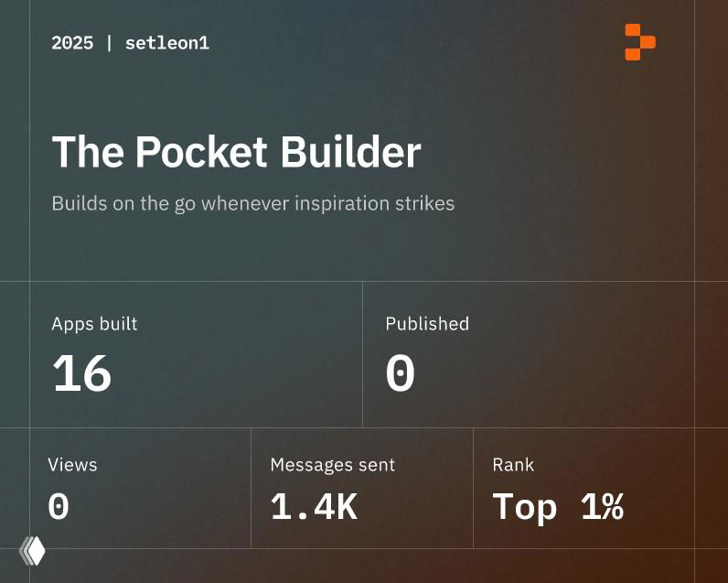Click the apps built count of 16
This screenshot has height=583, width=728.
click(82, 374)
